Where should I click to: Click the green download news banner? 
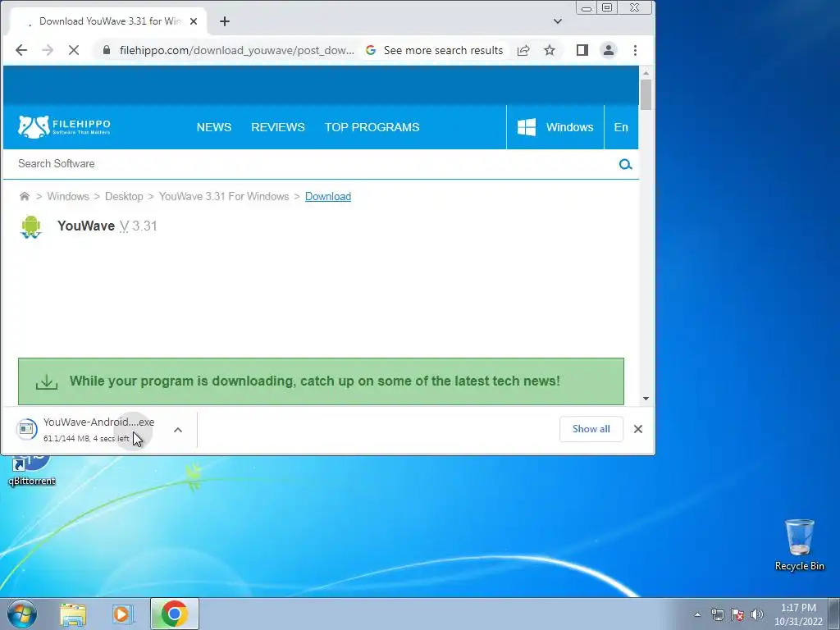pyautogui.click(x=321, y=381)
